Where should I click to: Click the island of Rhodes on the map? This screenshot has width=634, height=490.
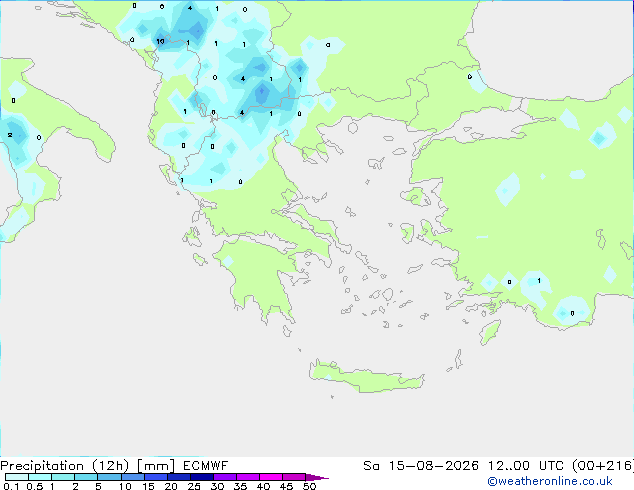tap(490, 332)
